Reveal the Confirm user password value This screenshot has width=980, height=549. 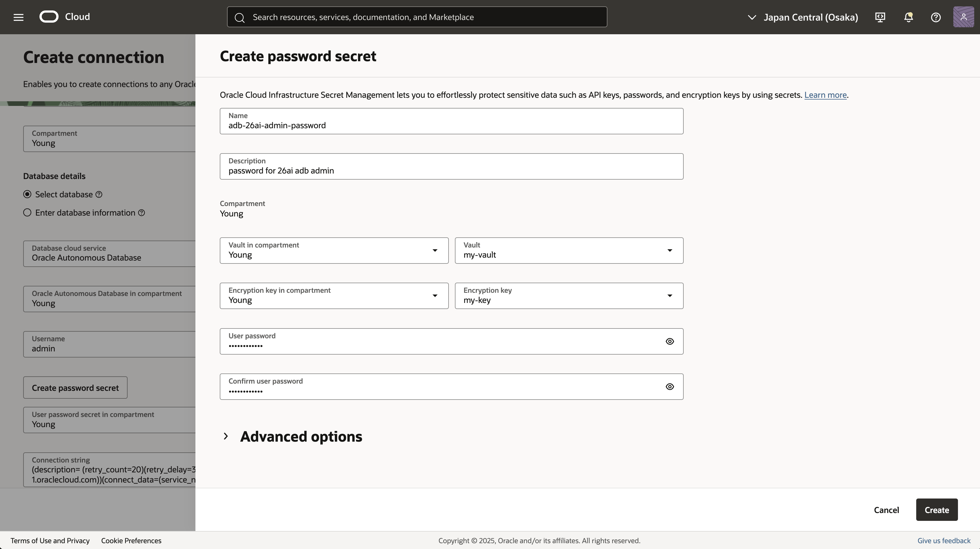click(669, 387)
